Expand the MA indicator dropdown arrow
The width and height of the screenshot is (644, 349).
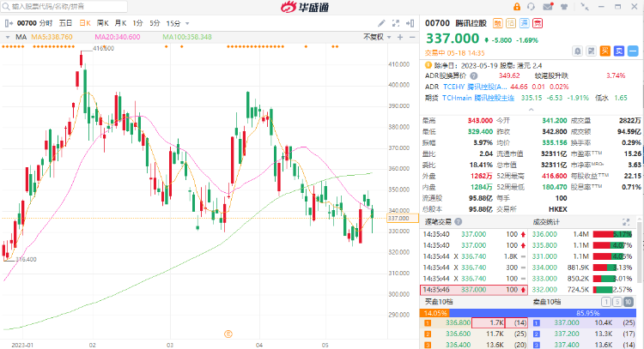pyautogui.click(x=8, y=38)
